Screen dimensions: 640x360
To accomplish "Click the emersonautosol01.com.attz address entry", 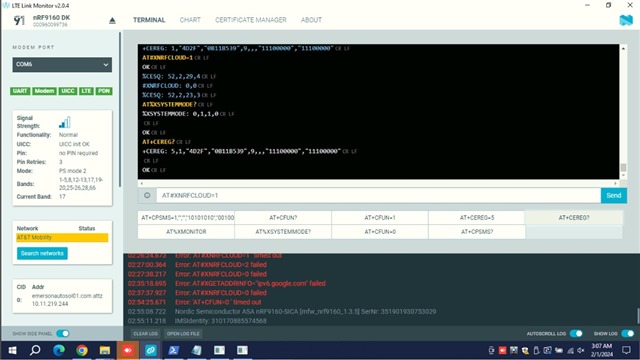I will tap(67, 296).
